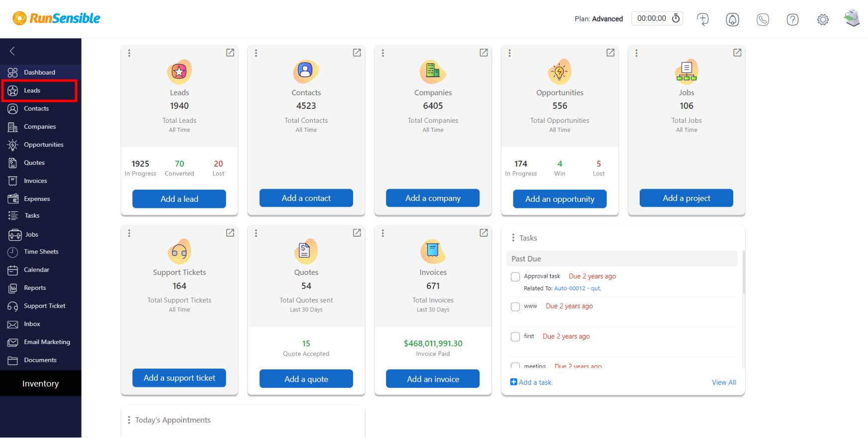Check the www task checkbox
Screen dimensions: 868x438
[515, 307]
